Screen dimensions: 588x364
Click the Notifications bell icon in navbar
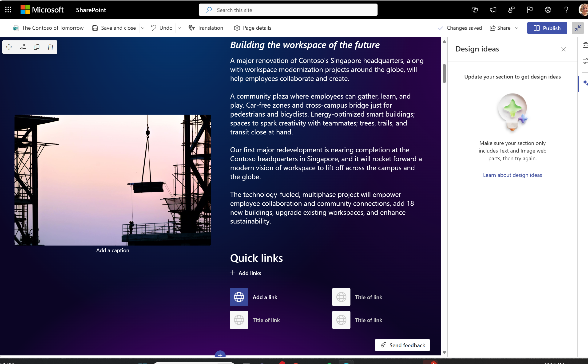click(493, 10)
